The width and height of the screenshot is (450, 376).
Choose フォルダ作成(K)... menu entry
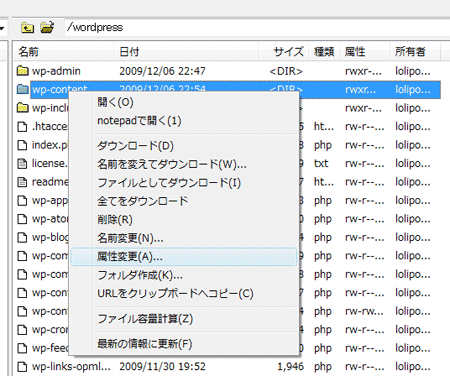click(x=184, y=275)
